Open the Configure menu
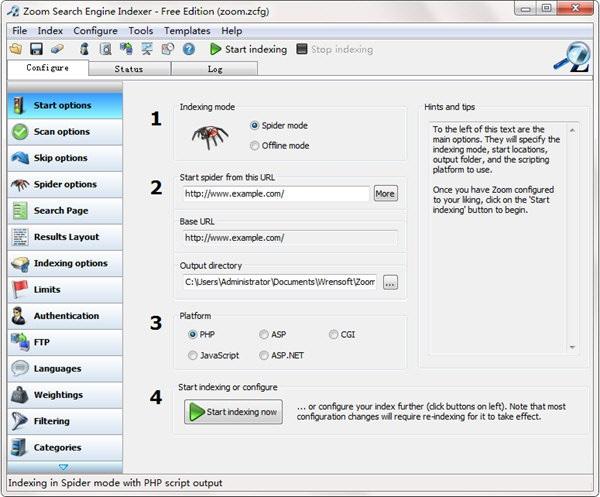The image size is (600, 497). tap(95, 31)
